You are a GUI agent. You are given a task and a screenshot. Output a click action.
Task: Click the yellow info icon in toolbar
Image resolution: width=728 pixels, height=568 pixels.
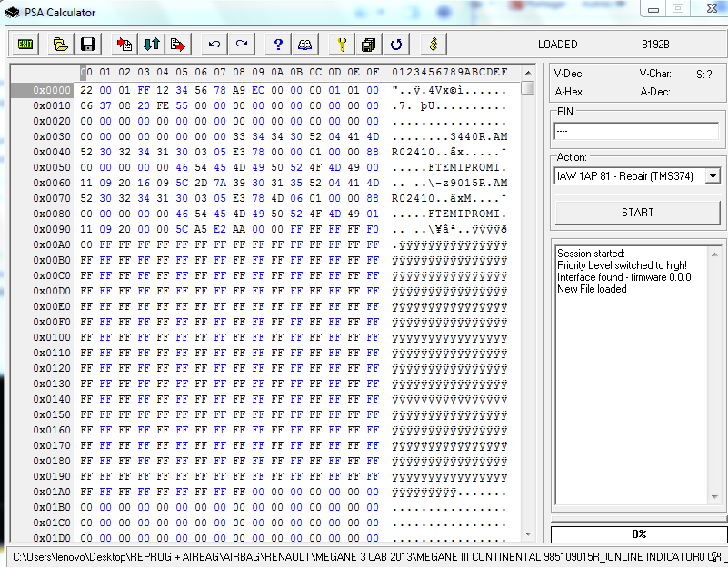coord(434,45)
